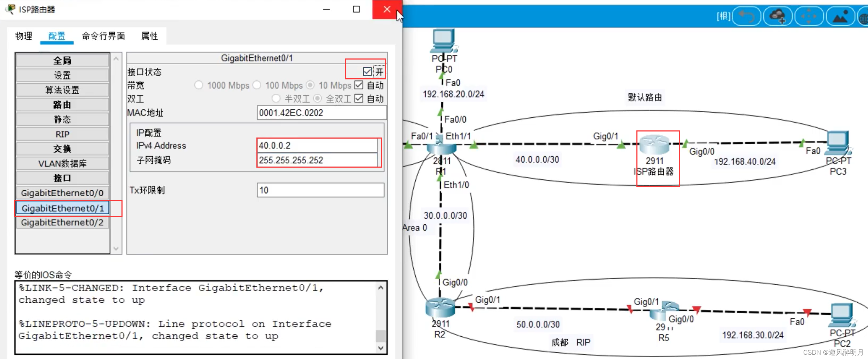This screenshot has height=359, width=868.
Task: Select the 1000 Mbps radio button
Action: point(199,85)
